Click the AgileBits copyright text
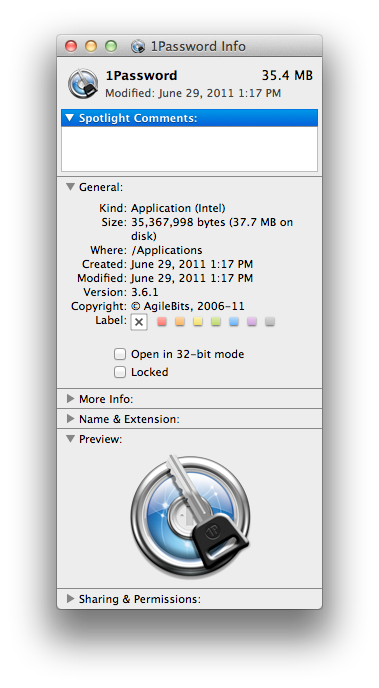Screen dimensions: 379x688 [188, 306]
